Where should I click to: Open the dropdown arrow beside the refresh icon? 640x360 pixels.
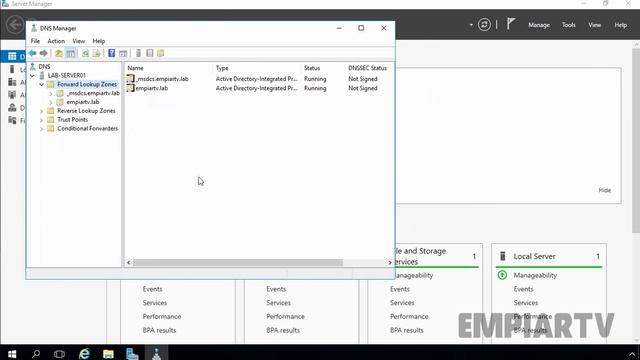[471, 25]
